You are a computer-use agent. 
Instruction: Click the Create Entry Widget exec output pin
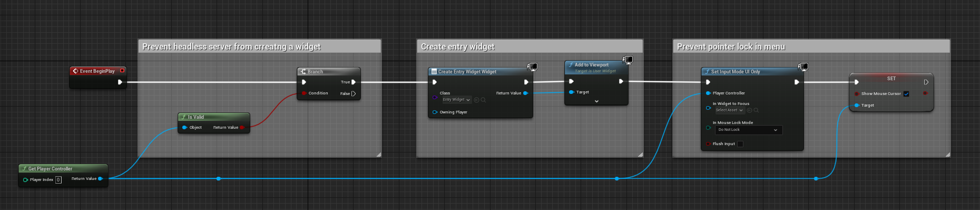(526, 82)
